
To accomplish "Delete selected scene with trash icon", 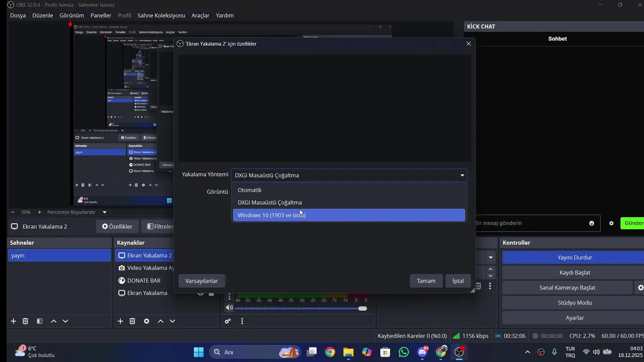I will click(26, 321).
